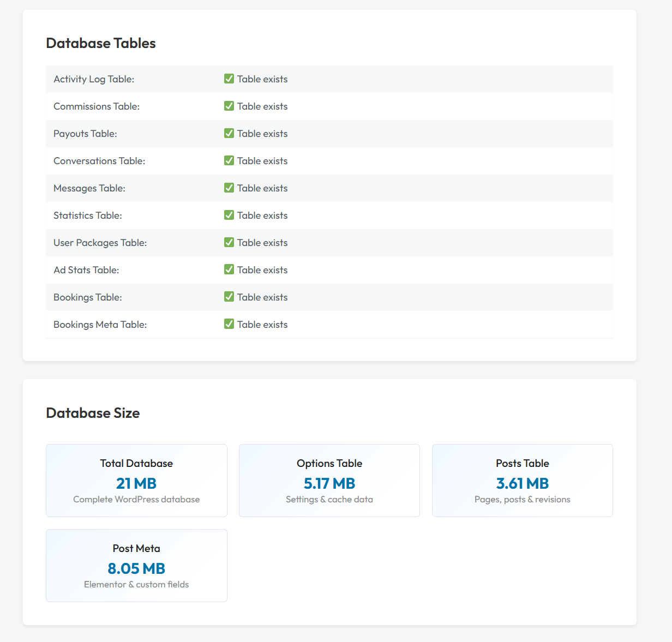This screenshot has height=642, width=672.
Task: Click the Payouts Table checkmark icon
Action: click(x=229, y=133)
